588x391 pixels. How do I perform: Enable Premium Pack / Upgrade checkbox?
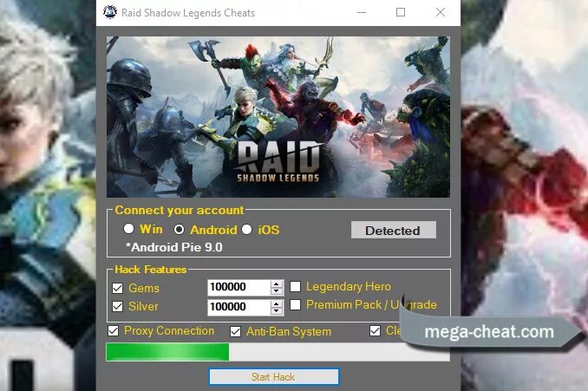tap(295, 305)
